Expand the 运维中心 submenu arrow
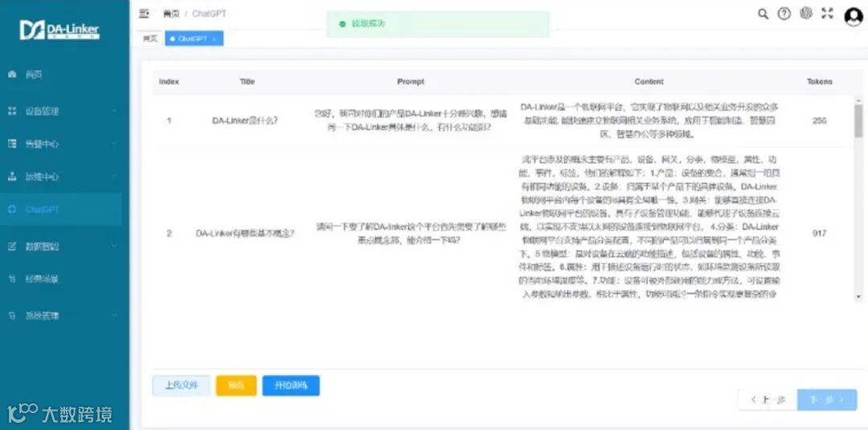The image size is (868, 430). point(114,177)
